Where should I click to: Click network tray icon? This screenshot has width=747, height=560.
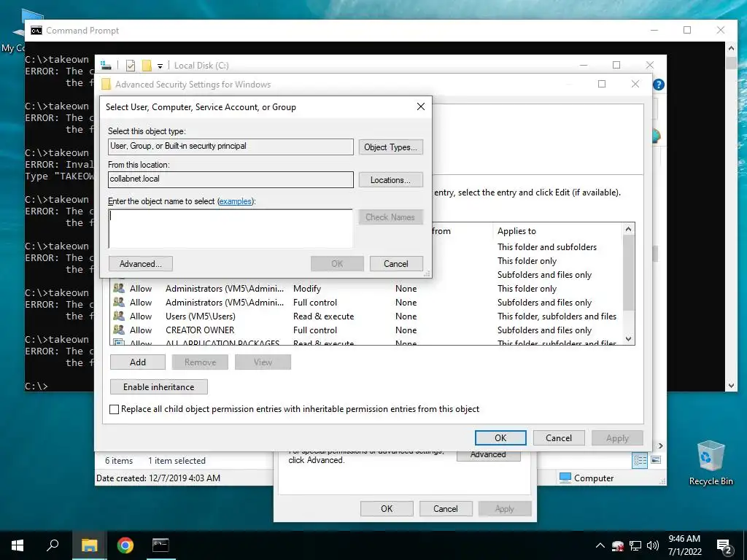coord(635,545)
